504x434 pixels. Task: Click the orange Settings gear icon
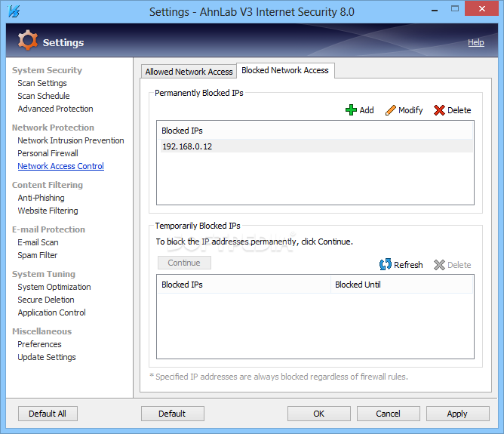(28, 40)
